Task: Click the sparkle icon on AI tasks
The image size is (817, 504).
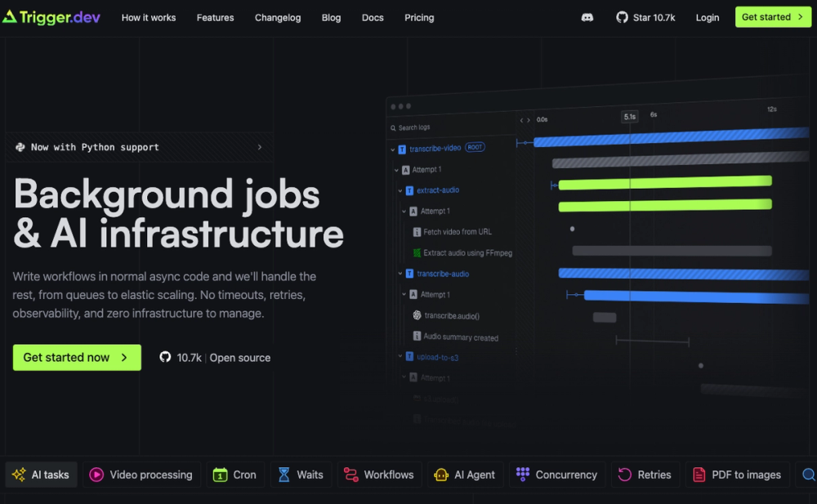Action: pyautogui.click(x=20, y=475)
